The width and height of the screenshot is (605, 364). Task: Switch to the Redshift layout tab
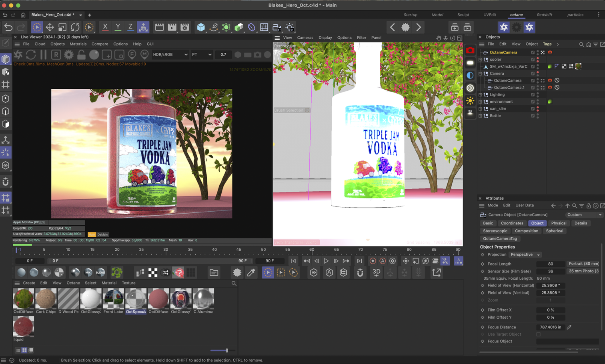pyautogui.click(x=545, y=15)
